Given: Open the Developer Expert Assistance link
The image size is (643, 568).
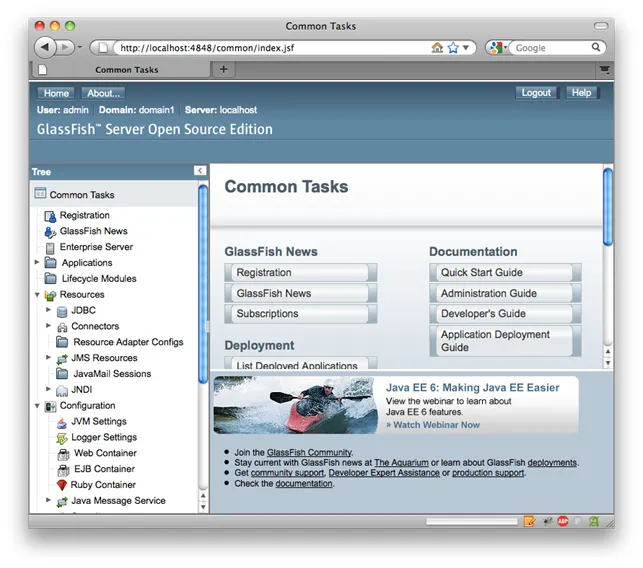Looking at the screenshot, I should 384,473.
